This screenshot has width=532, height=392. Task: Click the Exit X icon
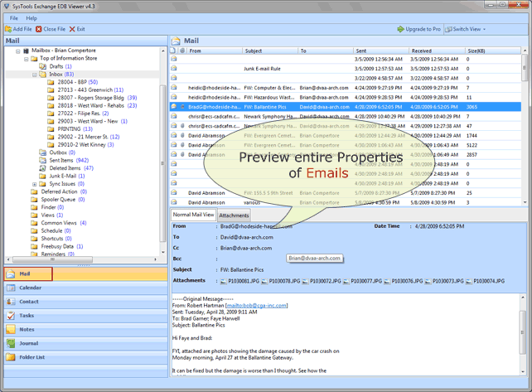tap(72, 29)
